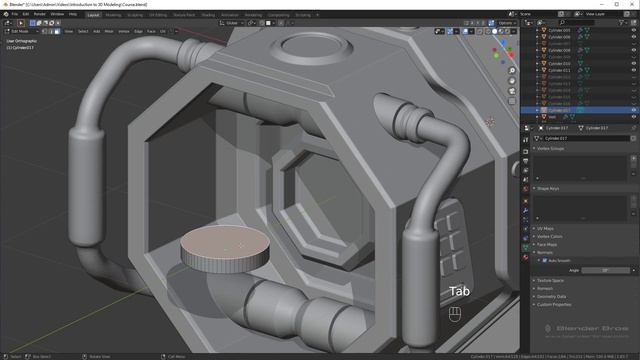
Task: Open the Options dropdown
Action: pos(507,23)
